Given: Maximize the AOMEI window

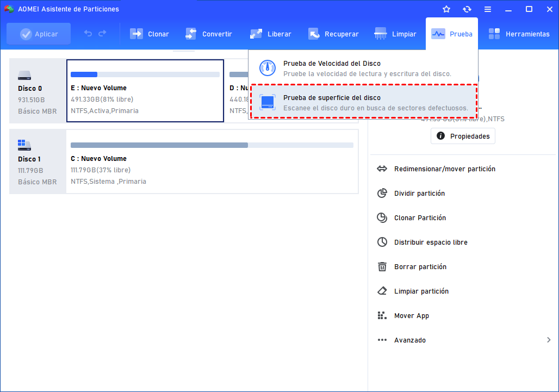Looking at the screenshot, I should [x=529, y=9].
